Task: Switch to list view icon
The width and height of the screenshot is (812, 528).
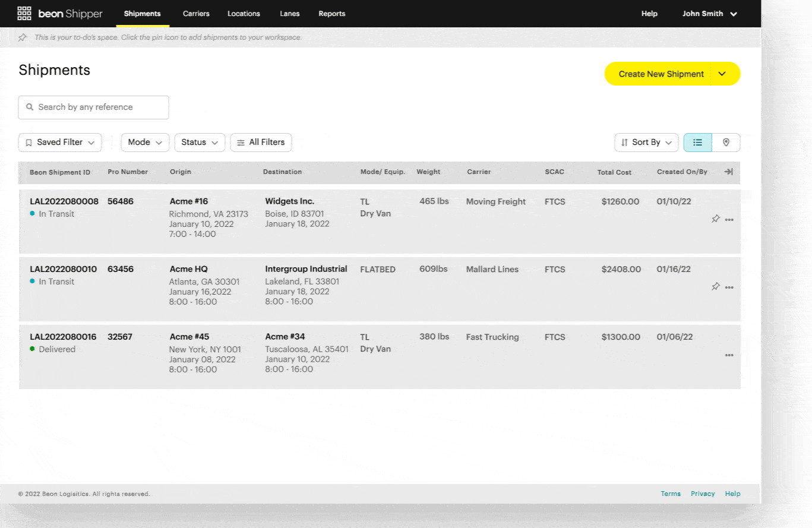Action: (x=697, y=143)
